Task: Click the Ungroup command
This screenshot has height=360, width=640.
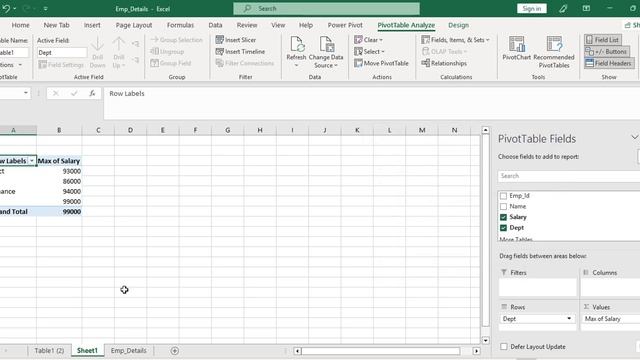Action: pos(167,51)
